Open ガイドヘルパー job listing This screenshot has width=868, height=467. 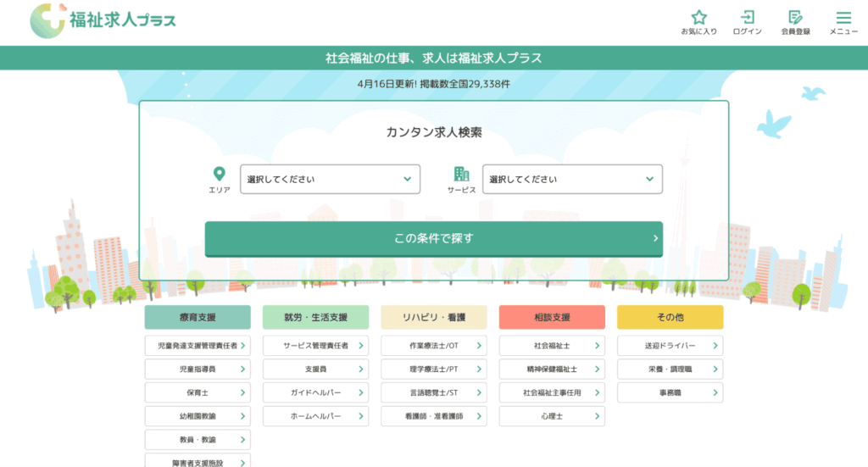(315, 392)
